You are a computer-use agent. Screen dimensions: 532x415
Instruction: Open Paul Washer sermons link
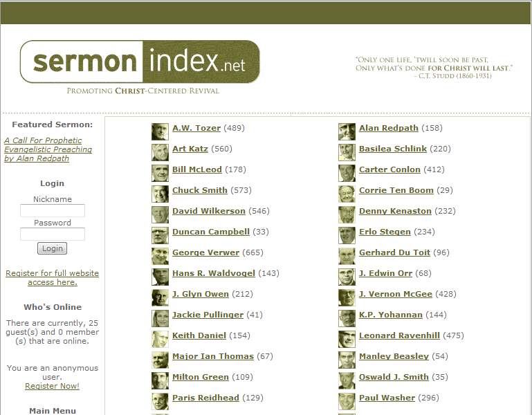click(387, 397)
